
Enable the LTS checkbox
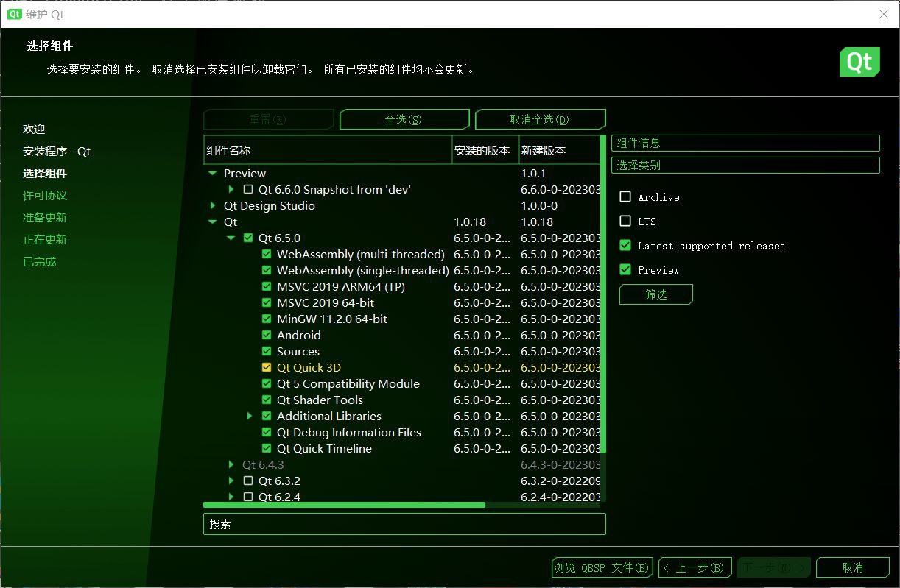pos(625,221)
